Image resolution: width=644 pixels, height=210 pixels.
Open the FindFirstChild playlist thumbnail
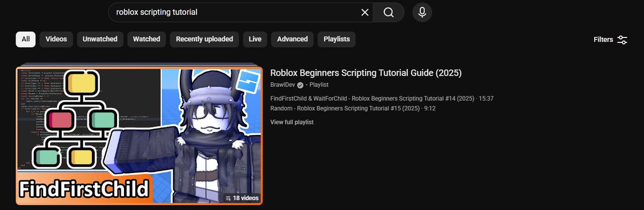(139, 136)
